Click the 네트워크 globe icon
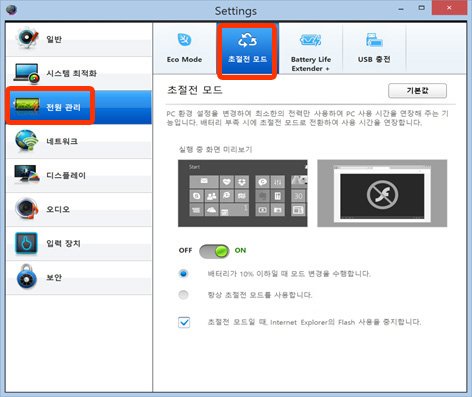472x397 pixels. pyautogui.click(x=26, y=140)
